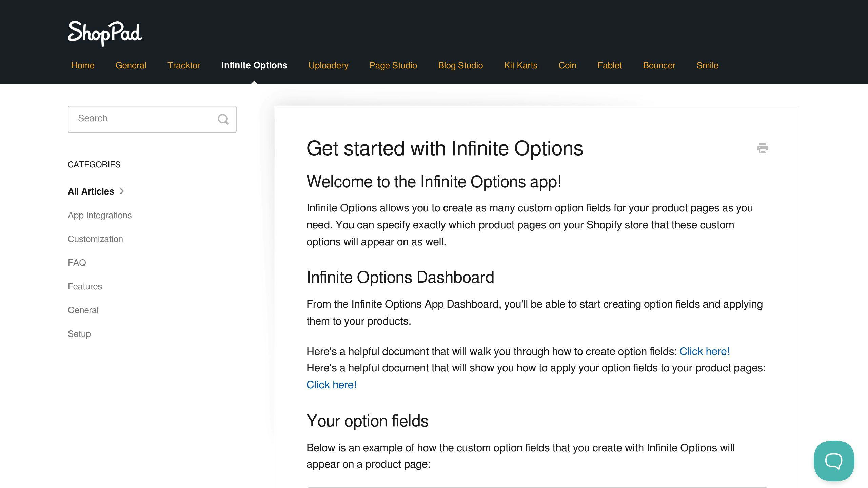868x488 pixels.
Task: Click the 'Your option fields' heading
Action: (368, 421)
